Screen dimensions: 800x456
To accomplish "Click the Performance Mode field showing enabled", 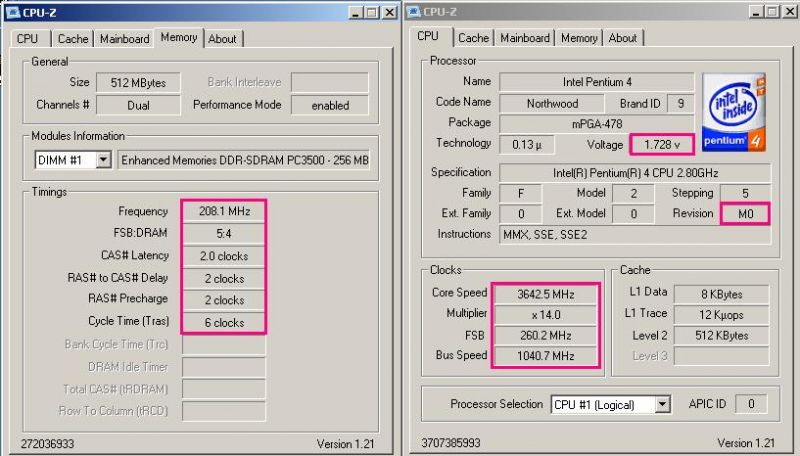I will point(330,105).
